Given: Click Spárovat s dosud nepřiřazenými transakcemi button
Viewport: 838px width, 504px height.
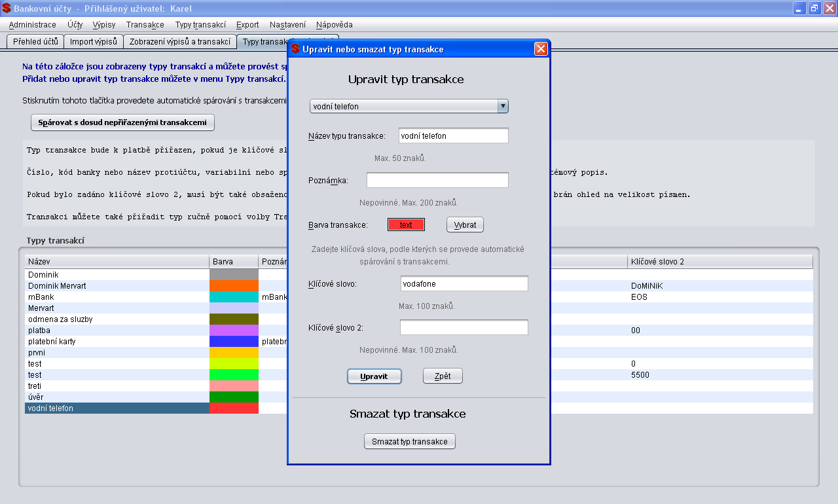Looking at the screenshot, I should point(122,122).
